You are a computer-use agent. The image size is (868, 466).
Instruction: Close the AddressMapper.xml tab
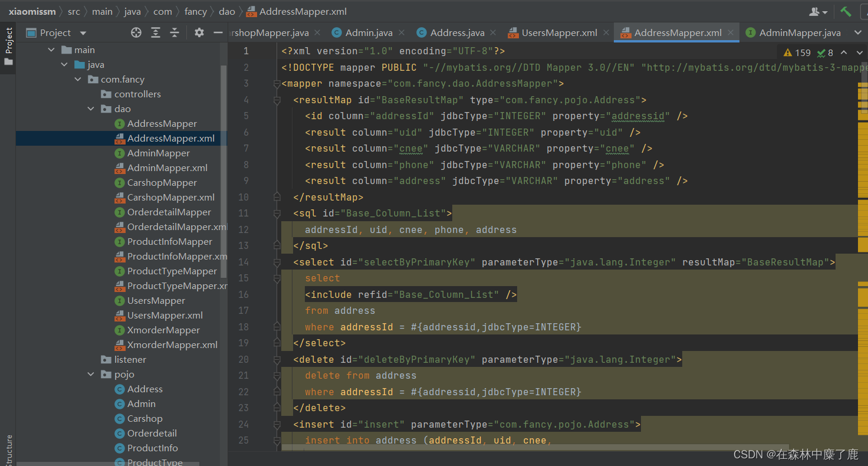(731, 33)
